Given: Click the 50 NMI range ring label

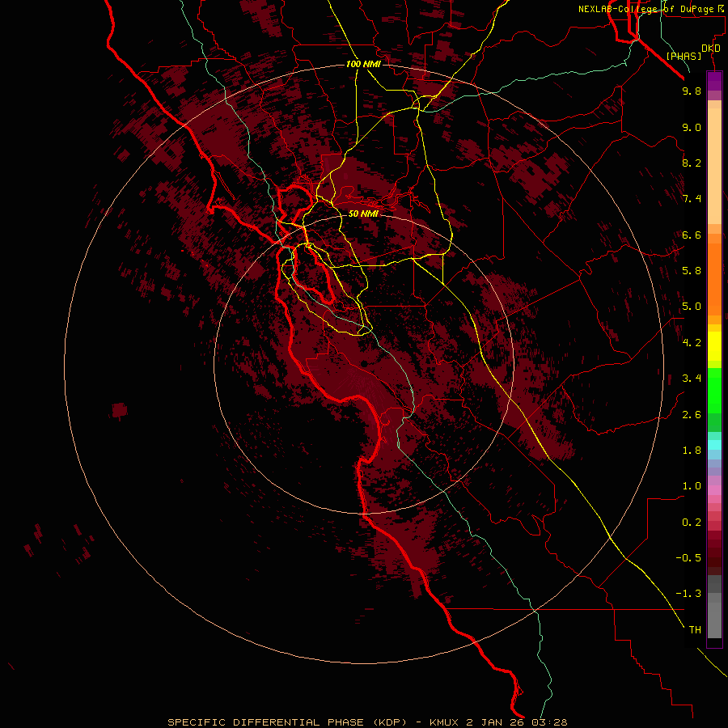Looking at the screenshot, I should pyautogui.click(x=363, y=214).
